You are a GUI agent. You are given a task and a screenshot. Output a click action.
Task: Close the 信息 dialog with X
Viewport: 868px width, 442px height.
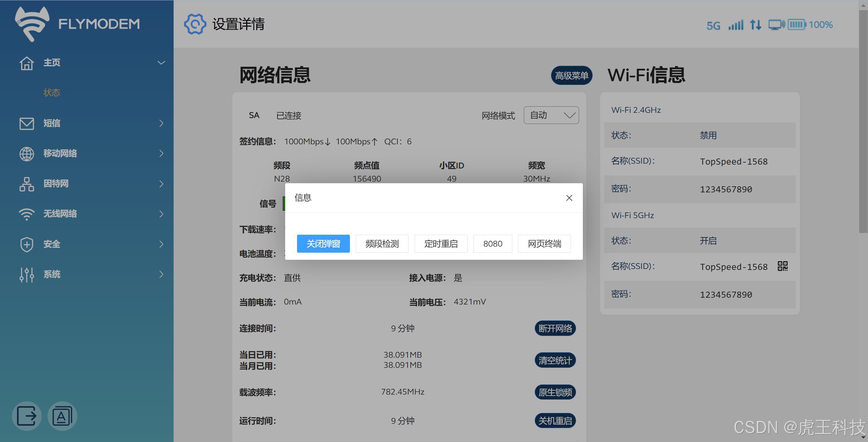[569, 198]
